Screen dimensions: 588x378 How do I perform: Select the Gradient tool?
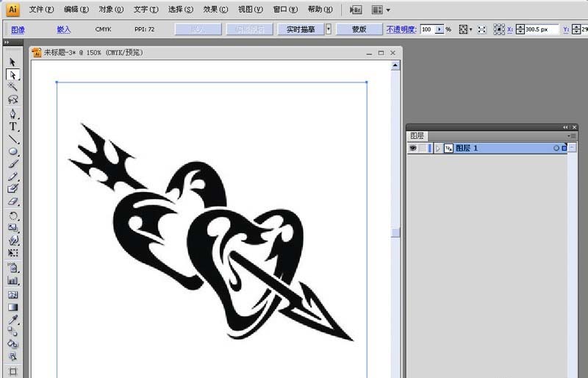[x=12, y=307]
